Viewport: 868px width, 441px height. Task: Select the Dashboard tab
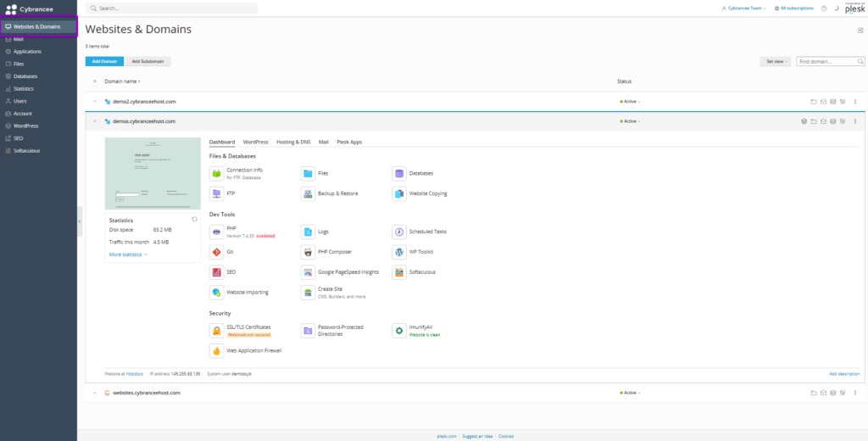tap(222, 142)
